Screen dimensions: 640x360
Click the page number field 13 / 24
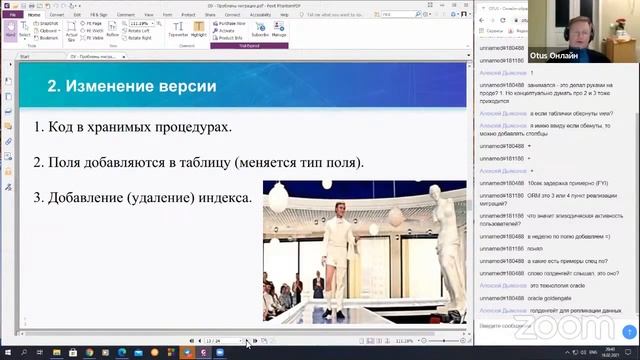click(222, 341)
